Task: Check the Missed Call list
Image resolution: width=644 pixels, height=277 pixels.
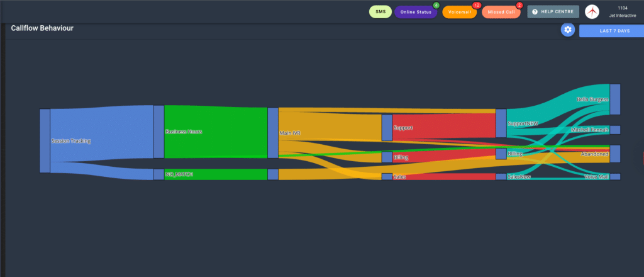Action: (x=502, y=12)
